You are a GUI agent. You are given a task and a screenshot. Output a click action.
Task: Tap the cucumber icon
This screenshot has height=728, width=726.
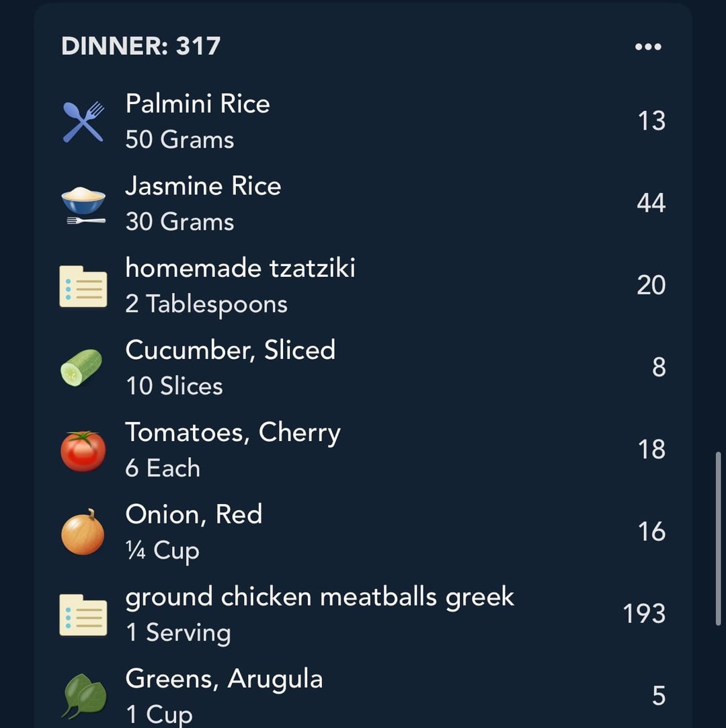pos(82,367)
